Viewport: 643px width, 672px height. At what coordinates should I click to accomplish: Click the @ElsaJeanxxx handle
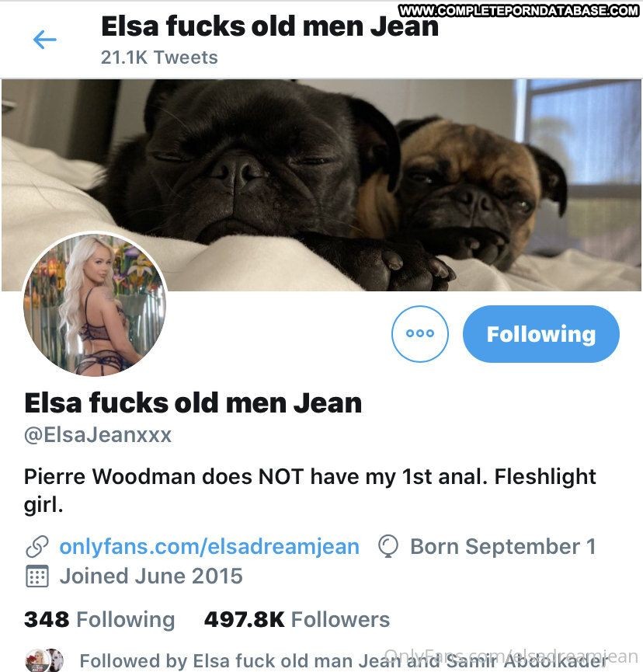tap(98, 435)
